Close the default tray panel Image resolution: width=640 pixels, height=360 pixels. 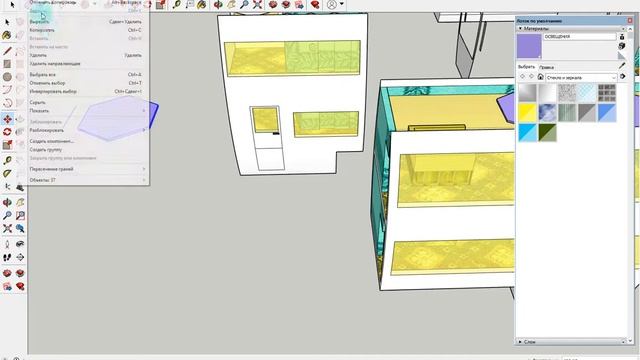(x=630, y=20)
